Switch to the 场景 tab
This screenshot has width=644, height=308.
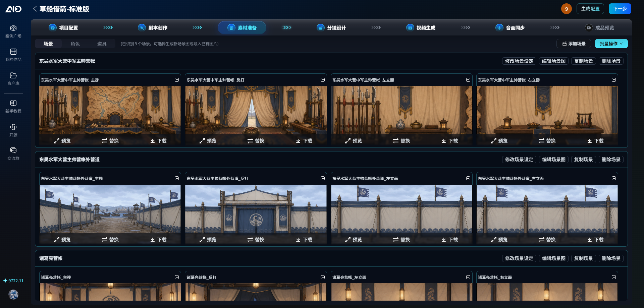[x=48, y=44]
